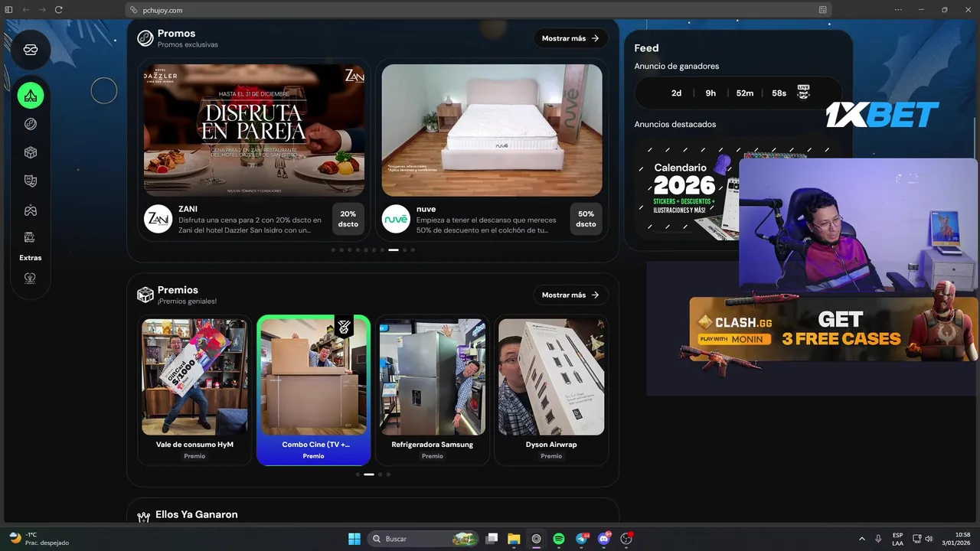The width and height of the screenshot is (980, 551).
Task: Select the active Premios carousel dot
Action: point(369,474)
